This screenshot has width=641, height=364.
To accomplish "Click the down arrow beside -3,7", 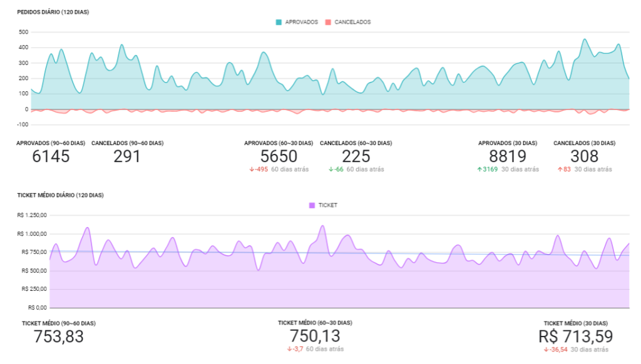I will tap(289, 349).
